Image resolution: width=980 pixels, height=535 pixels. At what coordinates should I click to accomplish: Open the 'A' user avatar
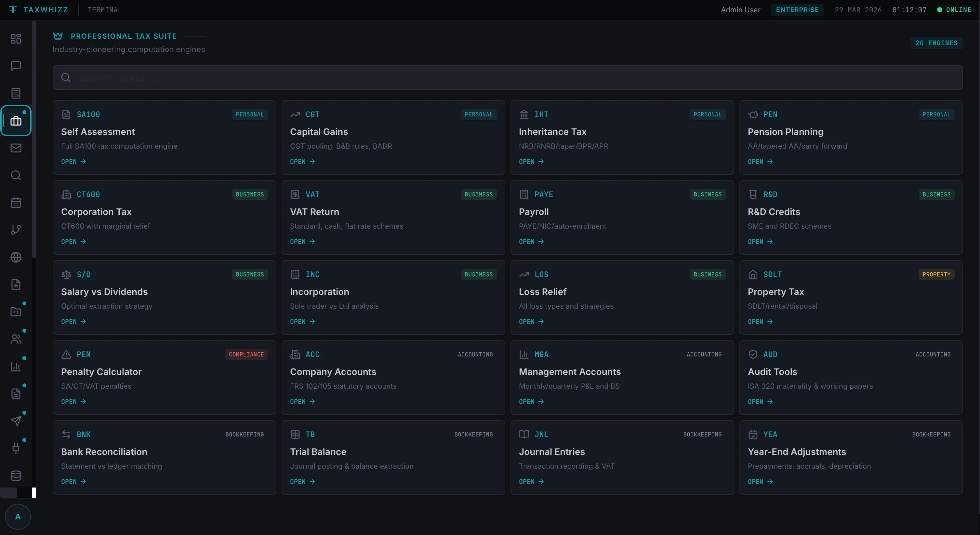click(18, 517)
